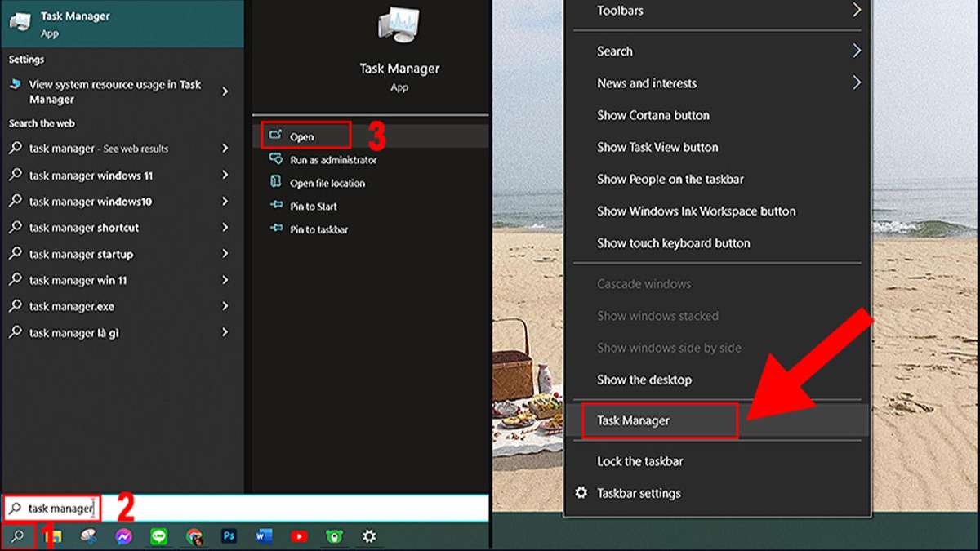Click Open for Task Manager app
The image size is (980, 551).
click(x=302, y=137)
